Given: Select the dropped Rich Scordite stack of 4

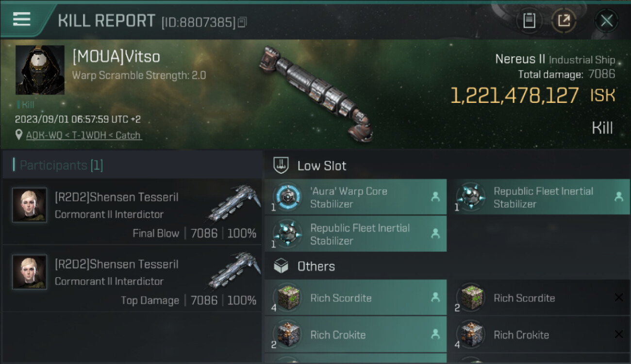Looking at the screenshot, I should click(355, 298).
